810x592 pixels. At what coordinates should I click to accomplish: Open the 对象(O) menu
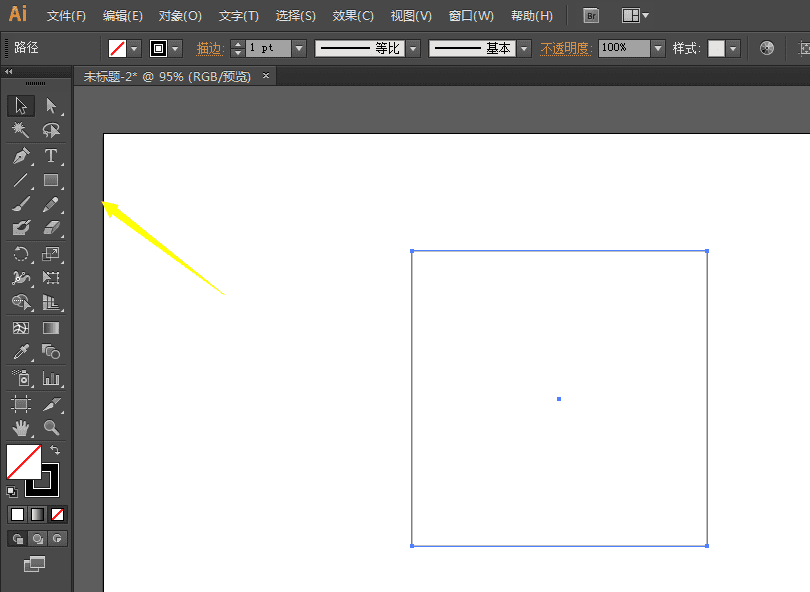pyautogui.click(x=180, y=15)
